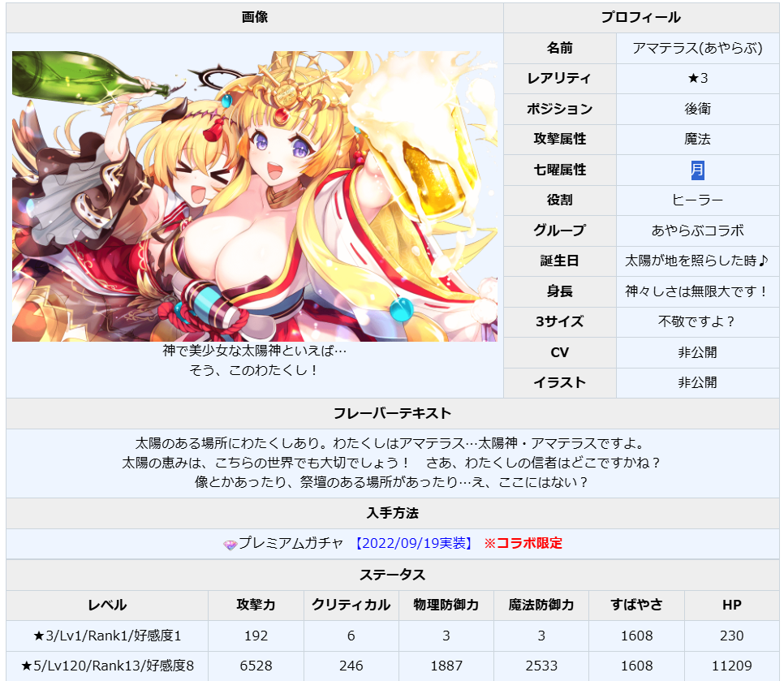Click the caption line 神で美少女な太陽神といえば…
The image size is (784, 681).
click(x=255, y=351)
